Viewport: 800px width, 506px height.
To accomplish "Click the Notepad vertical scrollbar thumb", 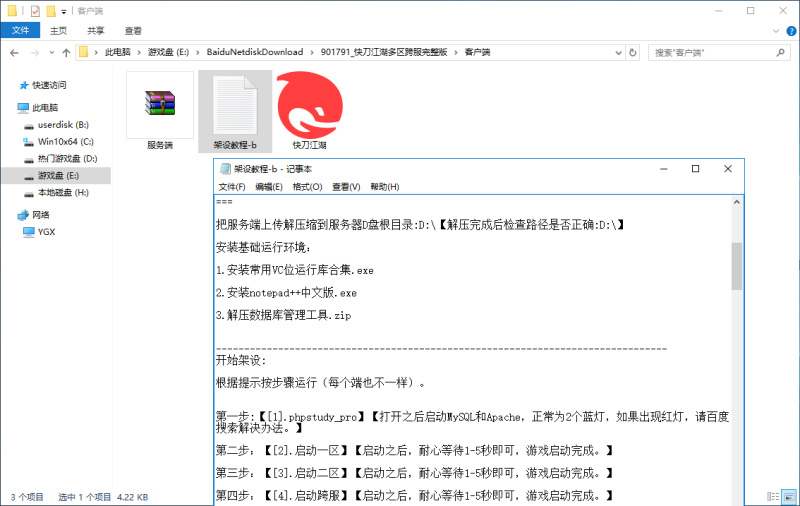I will point(737,265).
